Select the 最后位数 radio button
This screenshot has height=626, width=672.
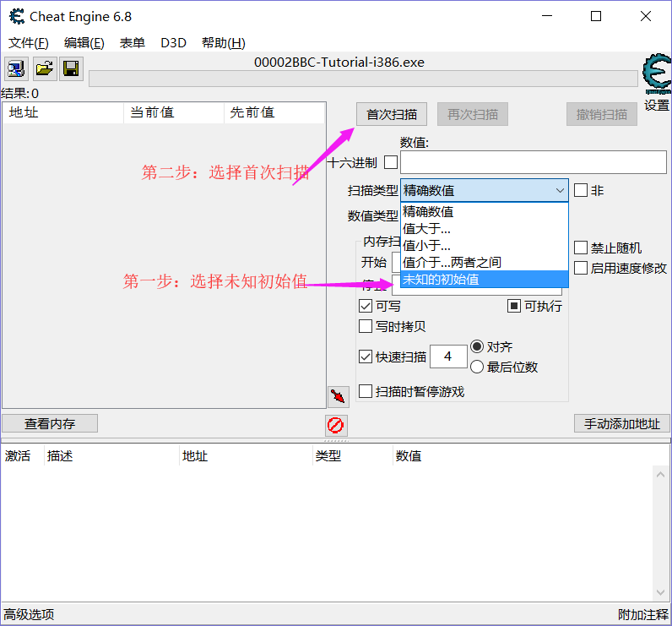[x=477, y=367]
